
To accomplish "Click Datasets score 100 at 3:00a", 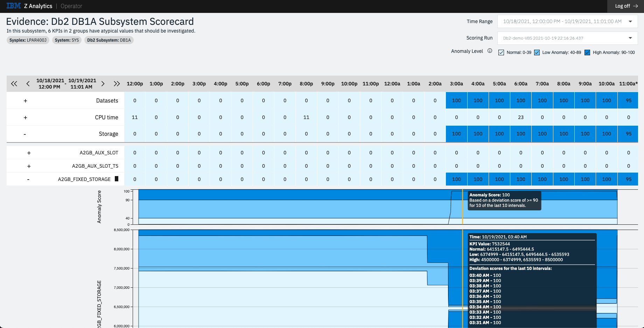I will pos(456,100).
